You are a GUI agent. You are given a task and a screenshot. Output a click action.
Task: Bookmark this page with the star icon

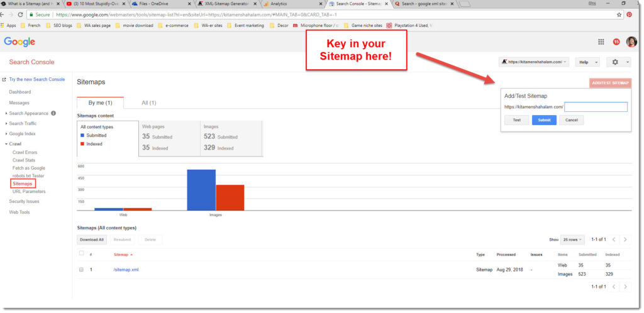coord(619,14)
